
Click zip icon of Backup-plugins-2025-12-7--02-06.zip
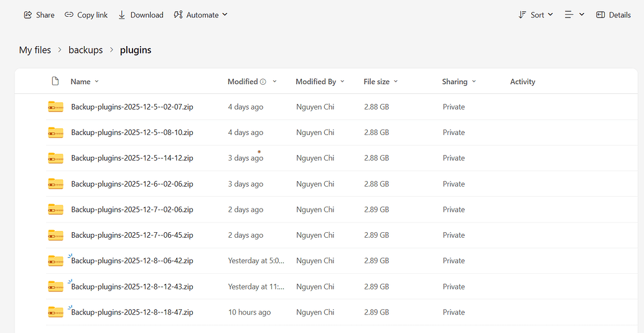tap(55, 209)
